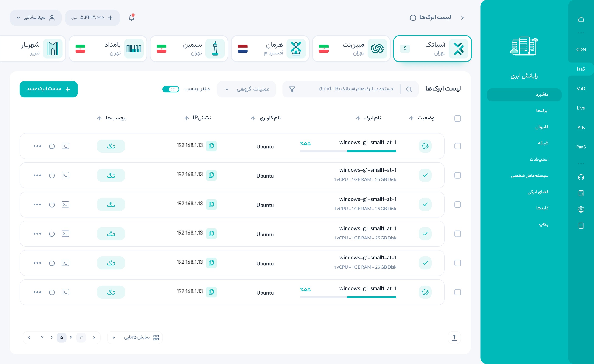Click ساخت ابرک جدید button
Screen dimensions: 594x364
(49, 89)
